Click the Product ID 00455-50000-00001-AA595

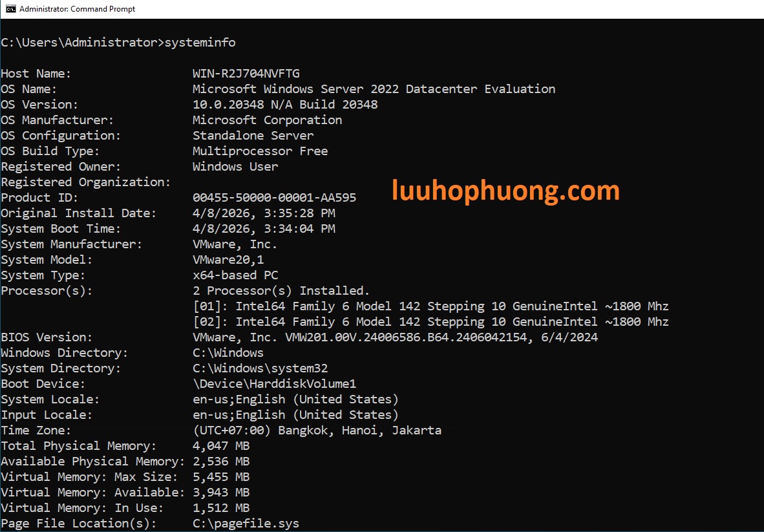(x=274, y=198)
